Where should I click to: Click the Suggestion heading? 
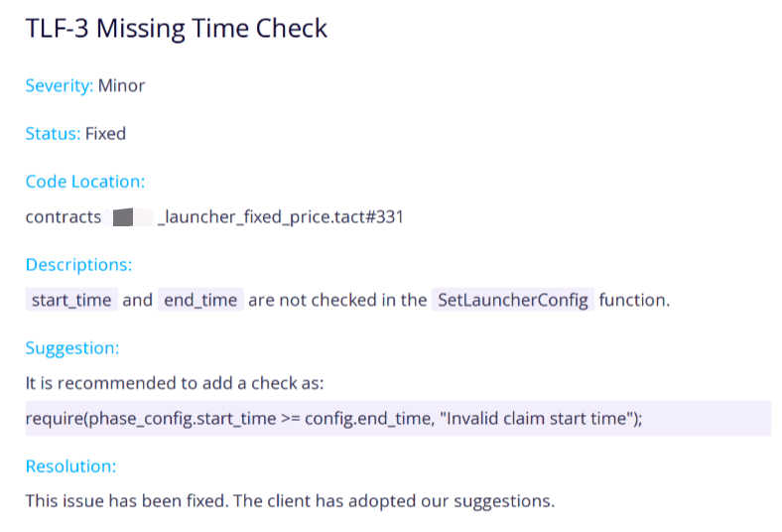(72, 348)
